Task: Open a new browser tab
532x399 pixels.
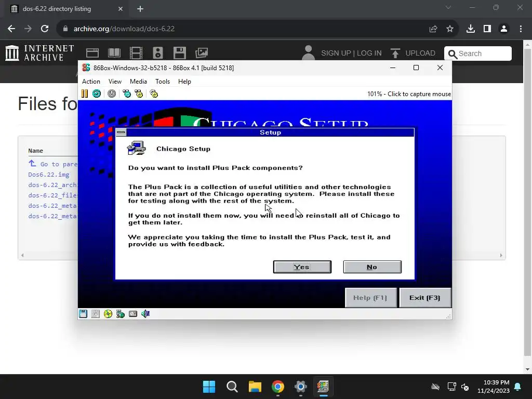Action: click(x=140, y=9)
